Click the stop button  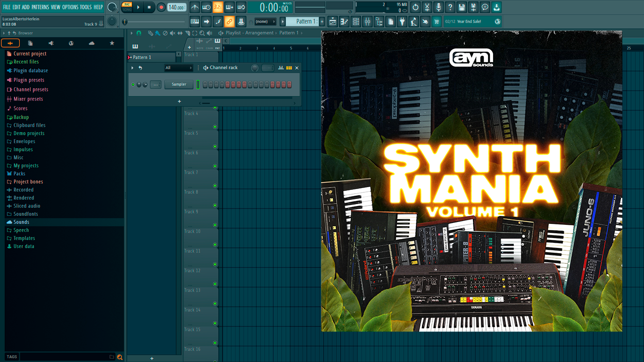click(x=149, y=7)
